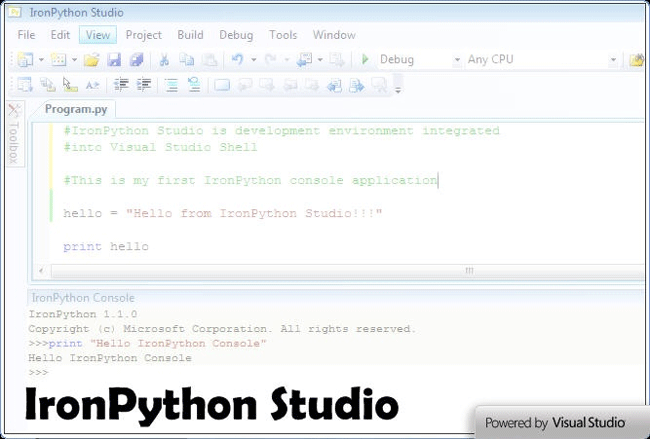Image resolution: width=650 pixels, height=439 pixels.
Task: Click the Redo arrow icon
Action: tap(271, 60)
